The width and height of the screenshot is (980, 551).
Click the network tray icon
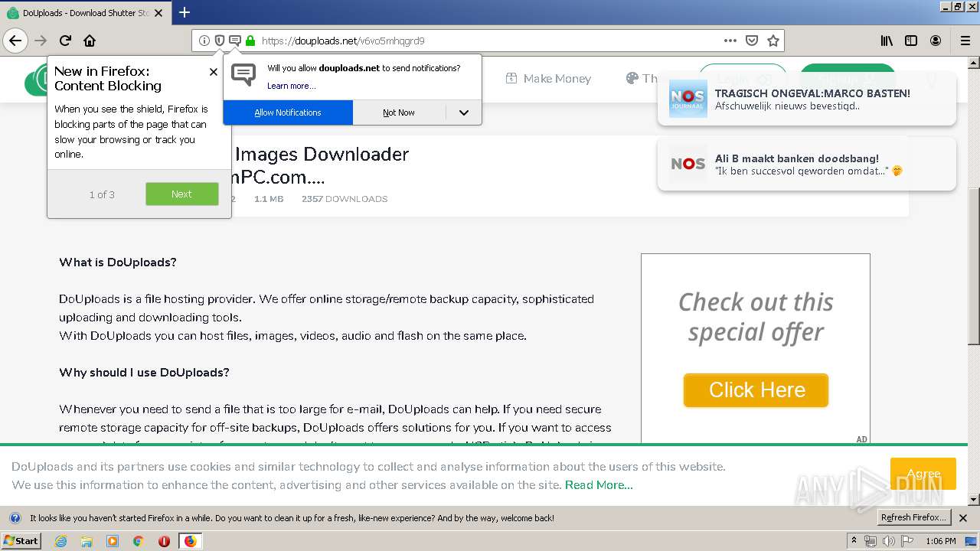871,541
